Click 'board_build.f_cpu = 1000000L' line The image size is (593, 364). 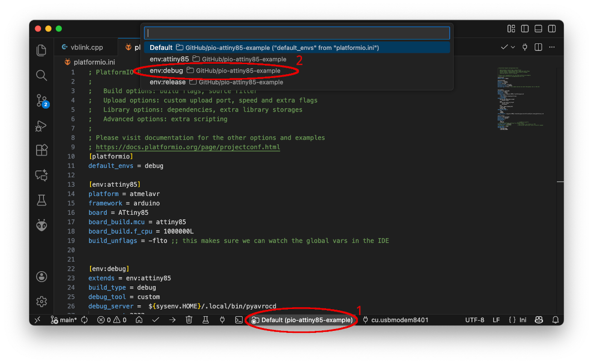click(x=141, y=232)
